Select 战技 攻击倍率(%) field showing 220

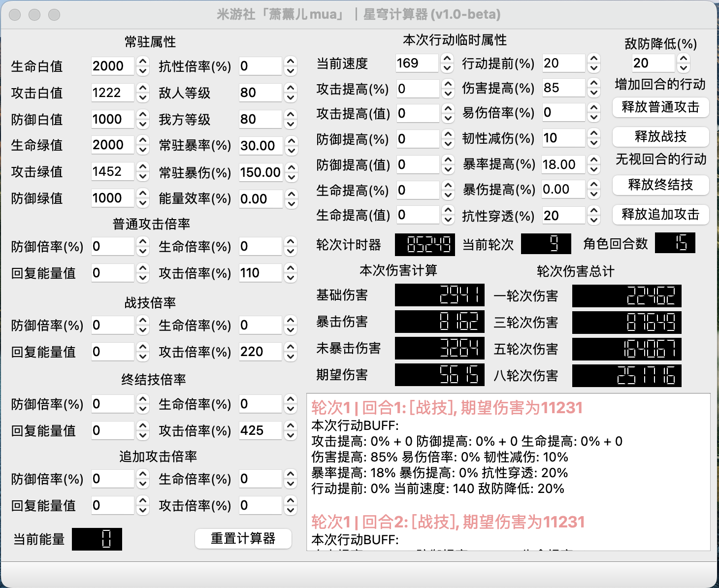point(260,352)
